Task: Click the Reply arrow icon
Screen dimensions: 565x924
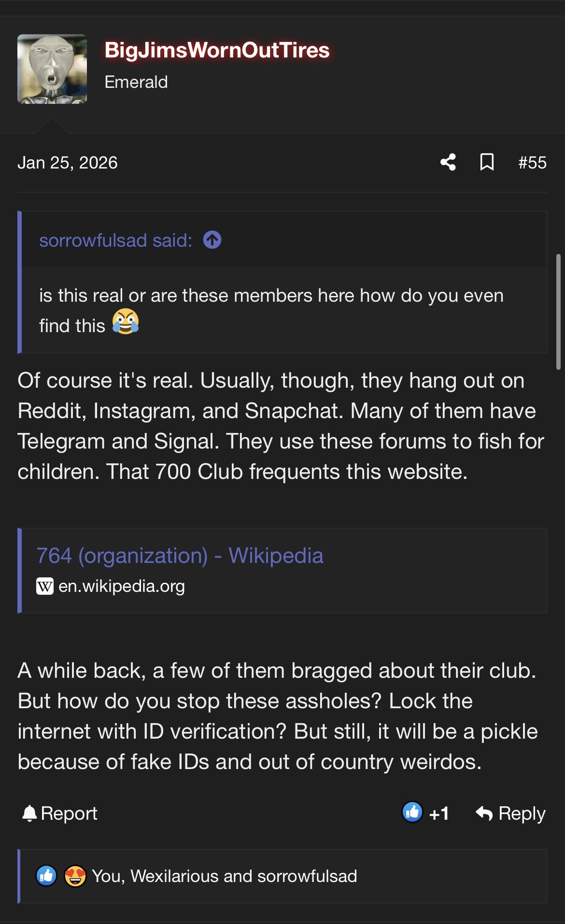Action: (x=484, y=813)
